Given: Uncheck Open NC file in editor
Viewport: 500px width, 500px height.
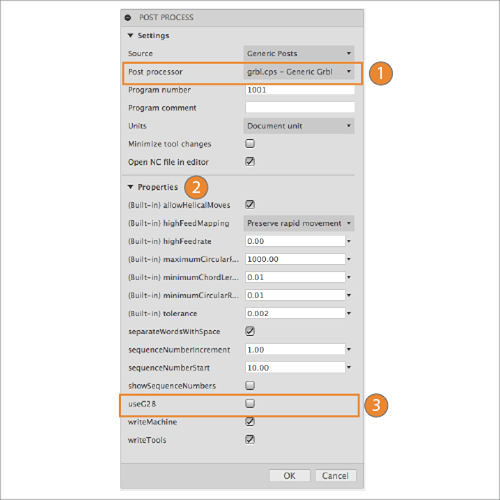Looking at the screenshot, I should pos(250,162).
